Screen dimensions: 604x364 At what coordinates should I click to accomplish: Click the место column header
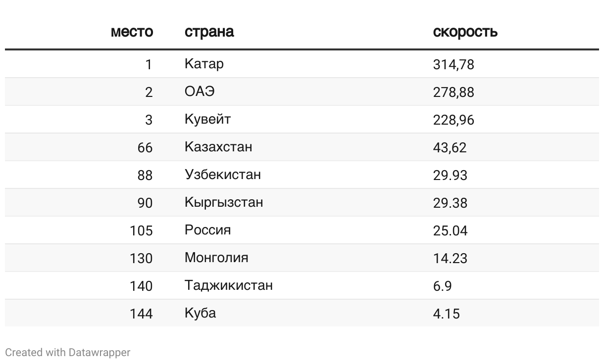(132, 32)
